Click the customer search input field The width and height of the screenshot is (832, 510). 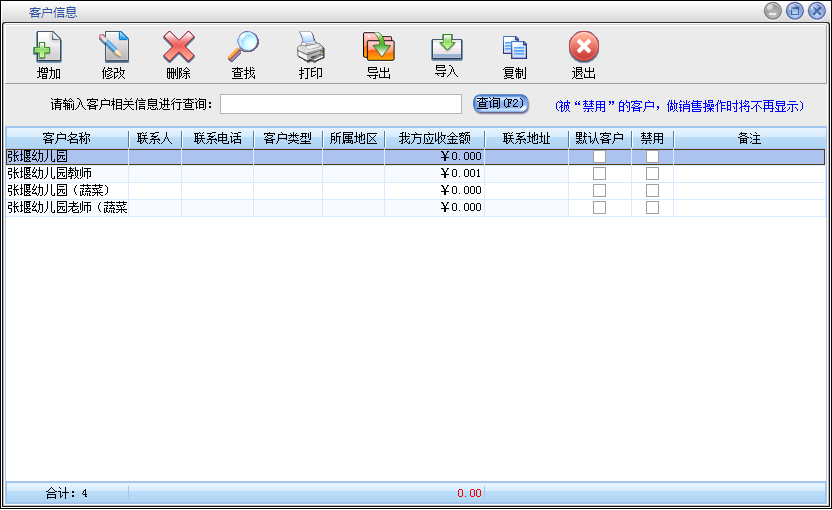click(x=340, y=104)
